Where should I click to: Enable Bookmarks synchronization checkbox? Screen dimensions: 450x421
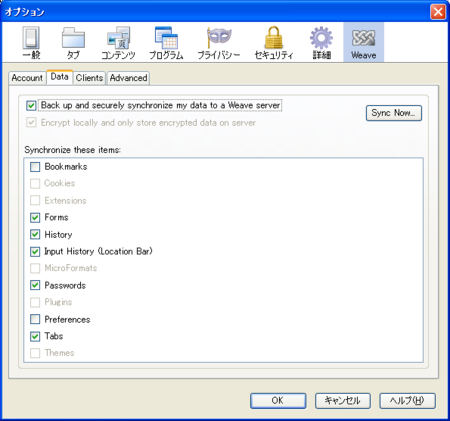click(x=35, y=167)
